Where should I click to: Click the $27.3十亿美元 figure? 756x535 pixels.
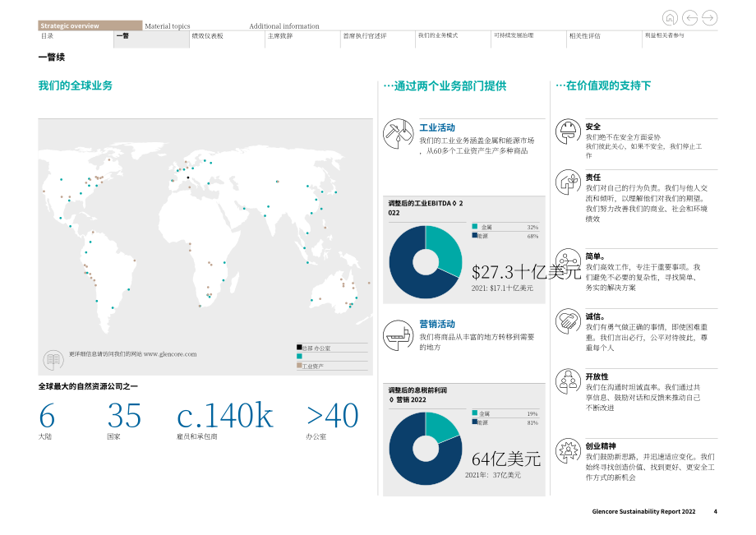pyautogui.click(x=526, y=272)
